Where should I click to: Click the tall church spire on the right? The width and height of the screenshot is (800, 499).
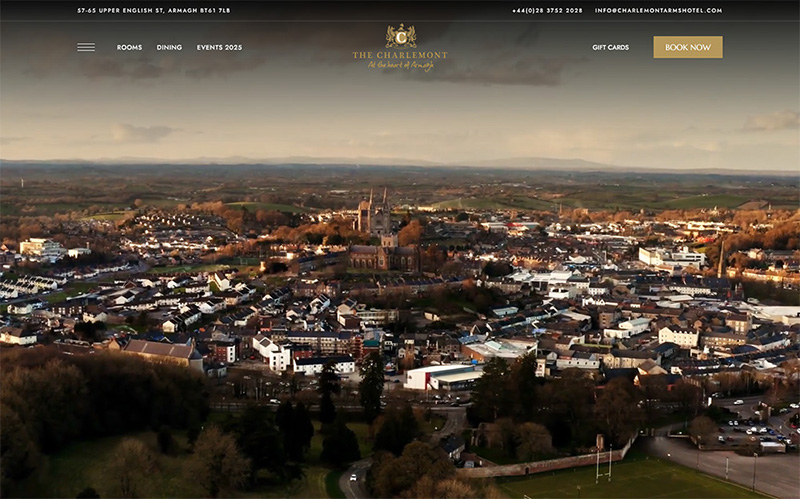tap(720, 258)
